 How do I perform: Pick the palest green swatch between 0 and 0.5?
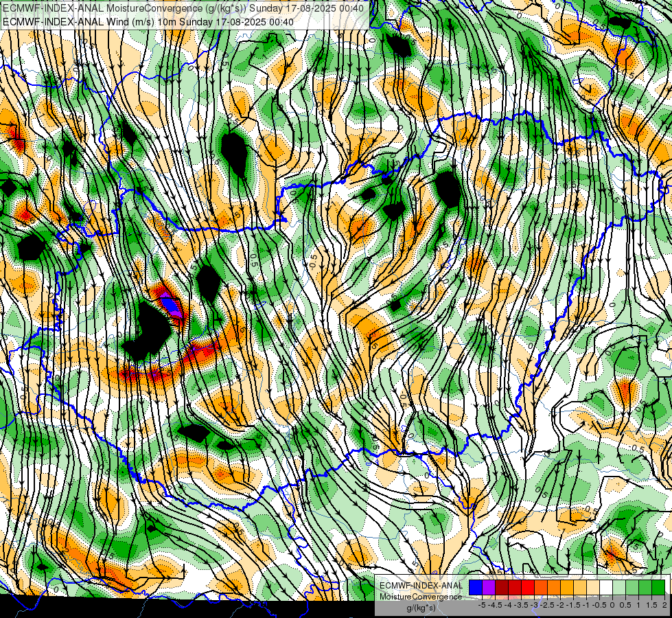[x=619, y=587]
